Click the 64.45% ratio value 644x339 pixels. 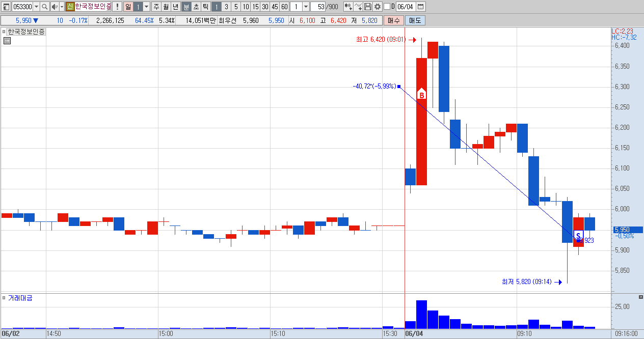click(x=144, y=20)
